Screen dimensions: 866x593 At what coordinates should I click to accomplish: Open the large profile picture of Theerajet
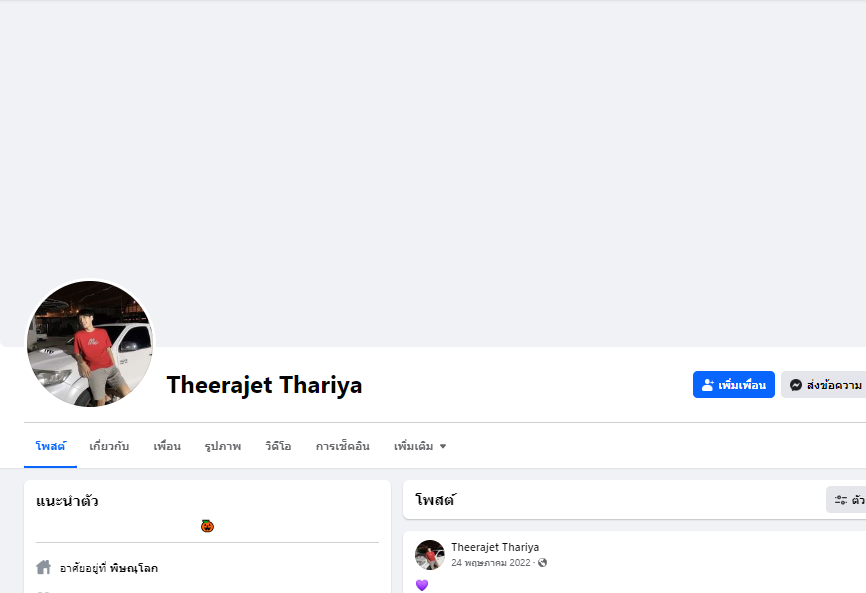pyautogui.click(x=90, y=343)
